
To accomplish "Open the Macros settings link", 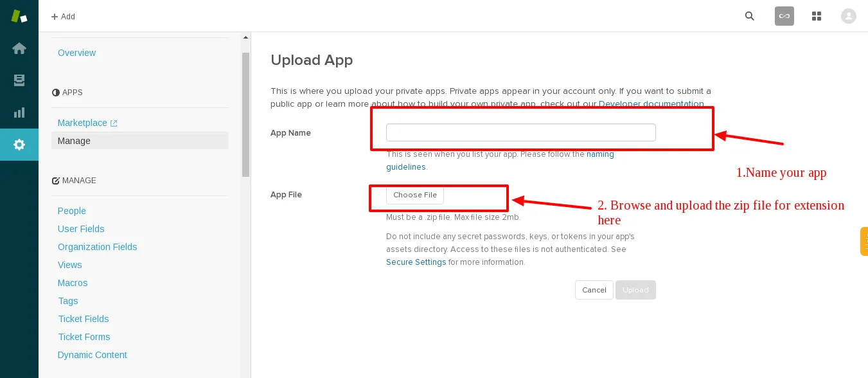I will [73, 283].
